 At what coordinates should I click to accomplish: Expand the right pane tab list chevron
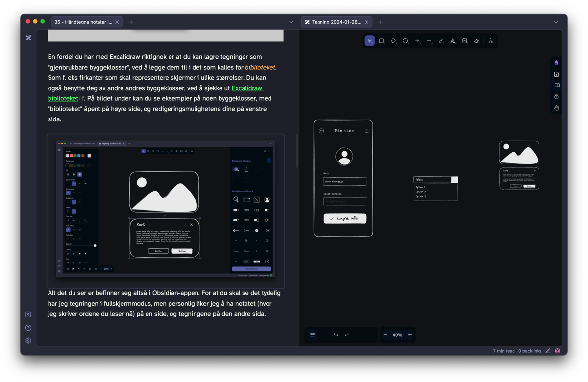(556, 22)
